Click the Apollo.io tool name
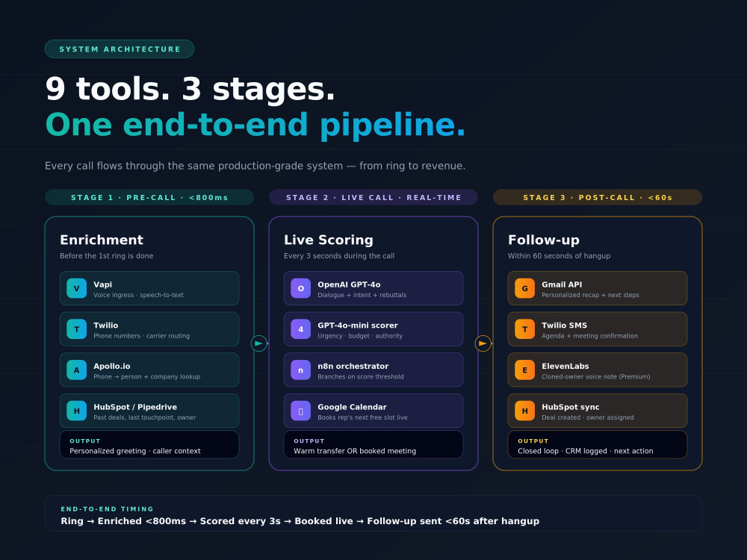The width and height of the screenshot is (747, 560). pos(112,366)
